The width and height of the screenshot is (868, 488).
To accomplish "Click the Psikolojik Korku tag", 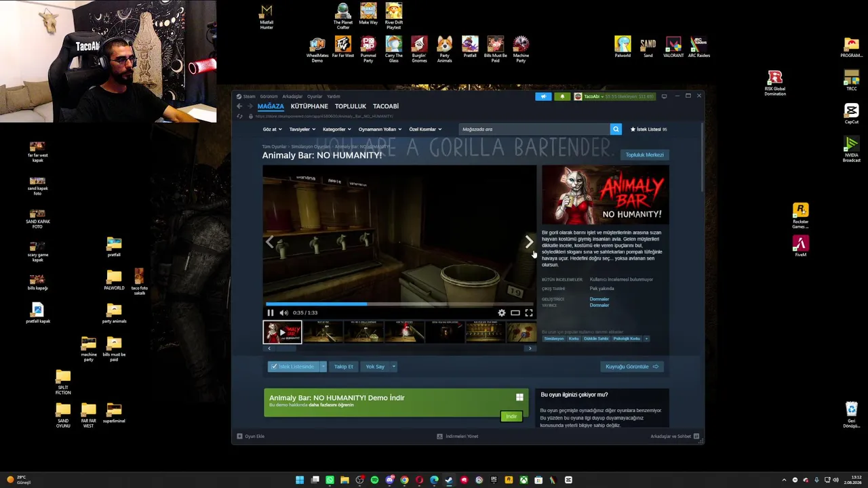I will tap(627, 339).
